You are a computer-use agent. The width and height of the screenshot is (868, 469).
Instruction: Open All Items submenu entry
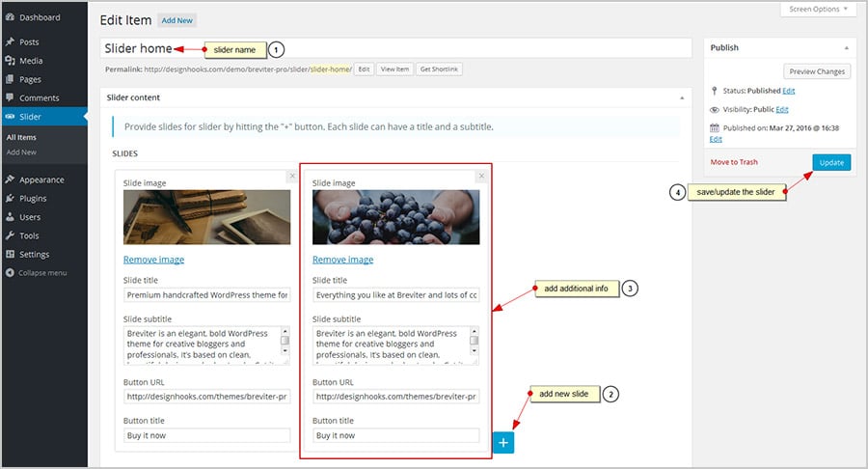click(21, 138)
